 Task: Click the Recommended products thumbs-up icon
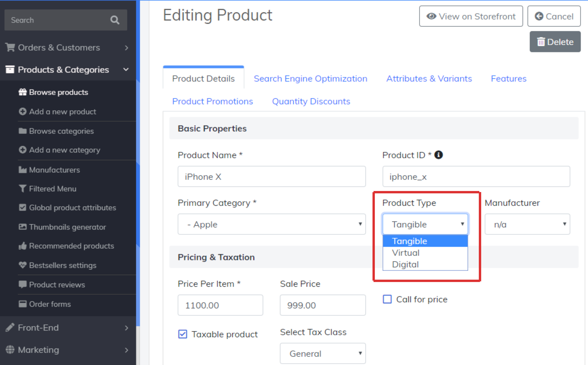(23, 246)
